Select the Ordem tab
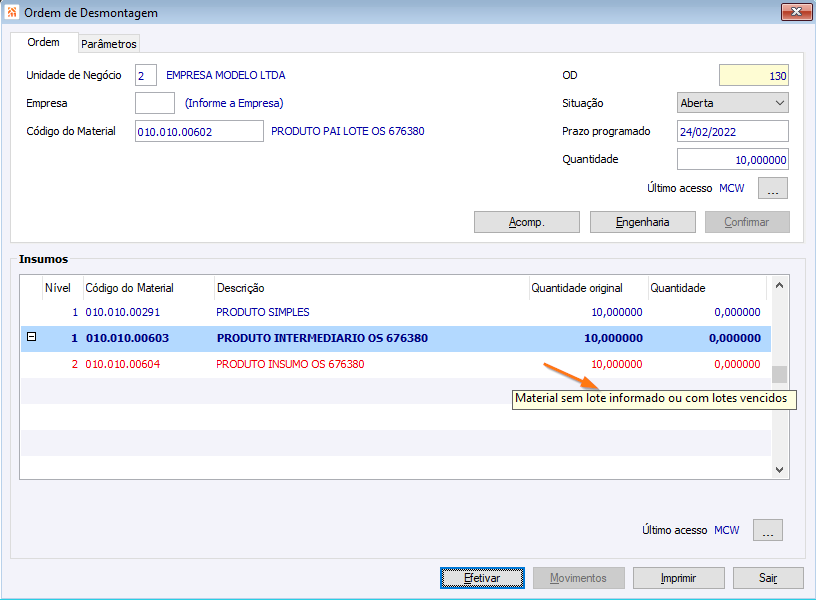Screen dimensions: 816x600 (x=44, y=42)
